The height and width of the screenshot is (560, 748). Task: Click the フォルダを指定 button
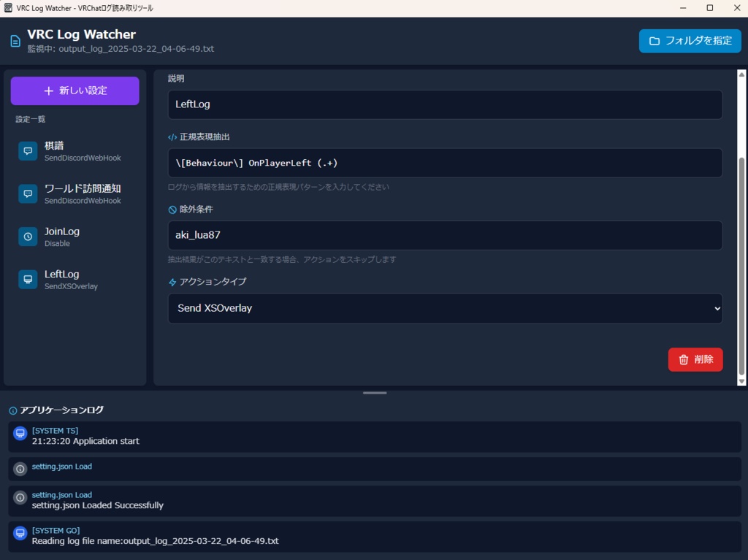pos(689,41)
